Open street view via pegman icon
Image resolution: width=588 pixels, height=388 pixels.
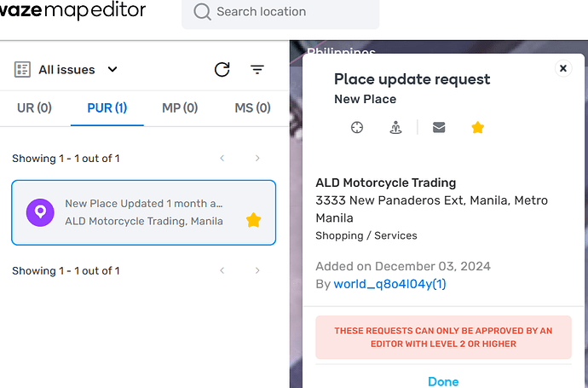[x=395, y=128]
